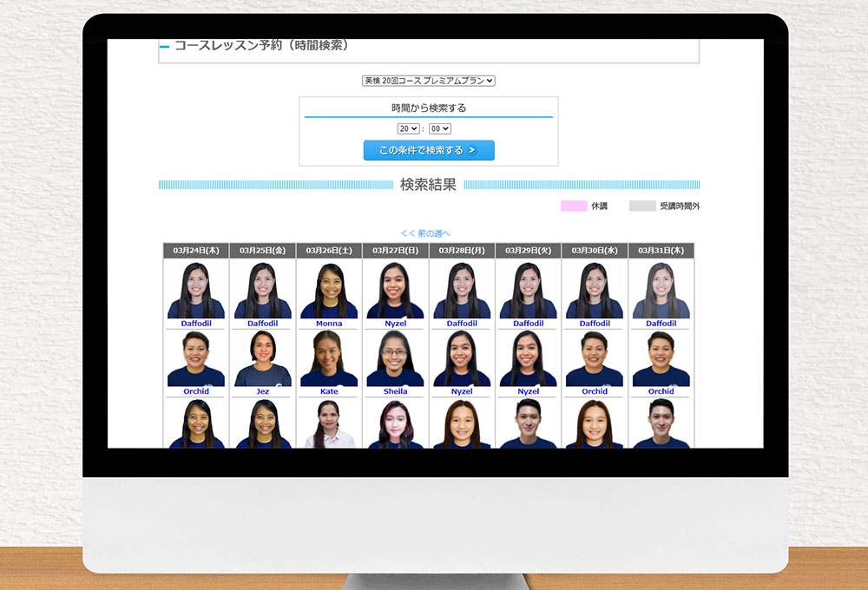Open the minute dropdown showing 00
Viewport: 868px width, 590px height.
(x=440, y=128)
